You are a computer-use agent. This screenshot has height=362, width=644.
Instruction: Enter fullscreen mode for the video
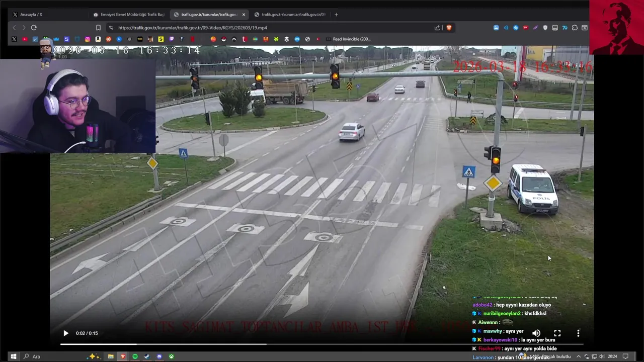pos(557,333)
